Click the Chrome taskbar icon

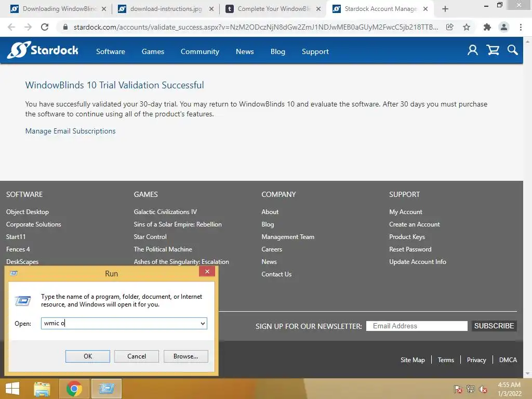pyautogui.click(x=74, y=389)
